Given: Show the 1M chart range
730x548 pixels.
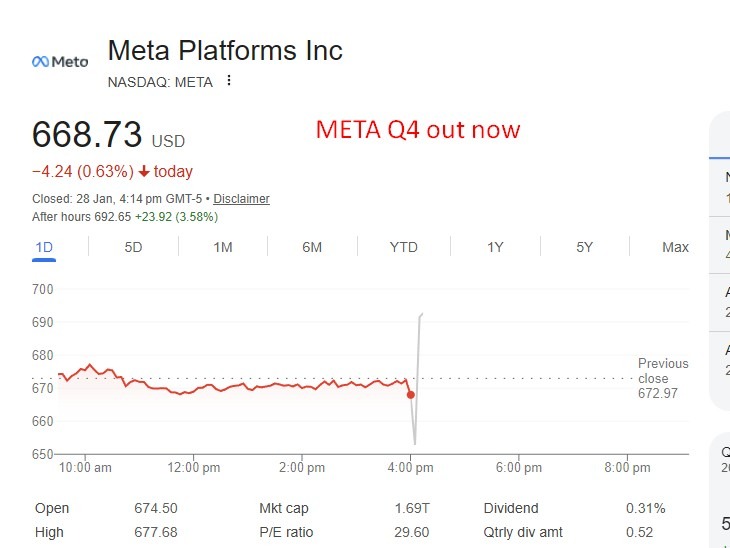Looking at the screenshot, I should [x=223, y=247].
